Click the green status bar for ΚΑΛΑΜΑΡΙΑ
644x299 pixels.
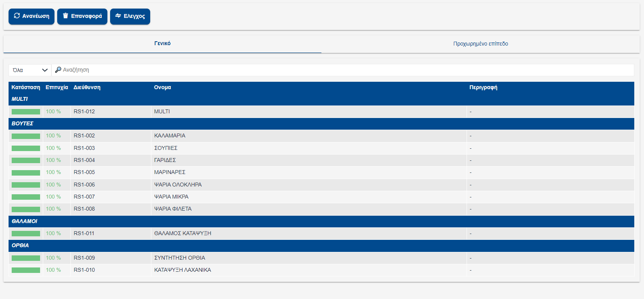(x=26, y=136)
